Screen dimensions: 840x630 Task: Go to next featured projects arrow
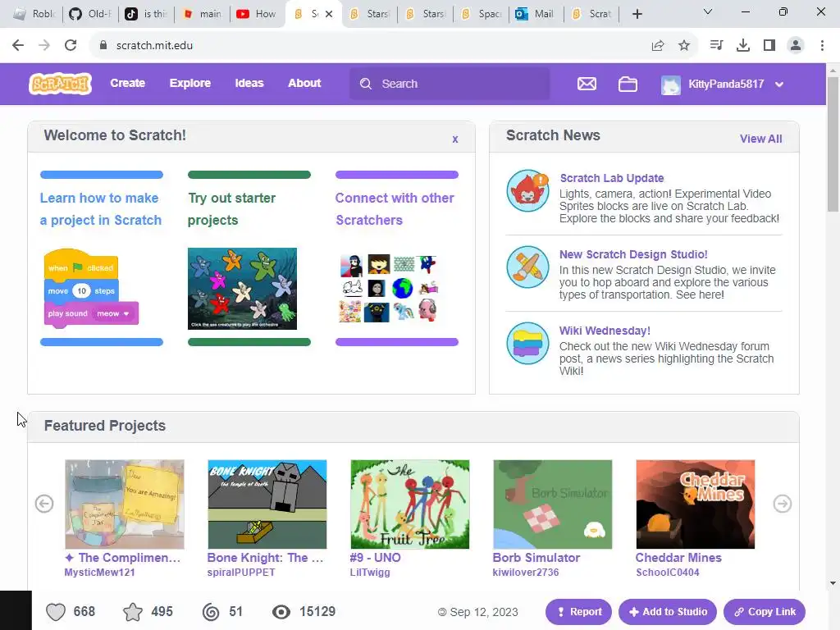[x=782, y=504]
